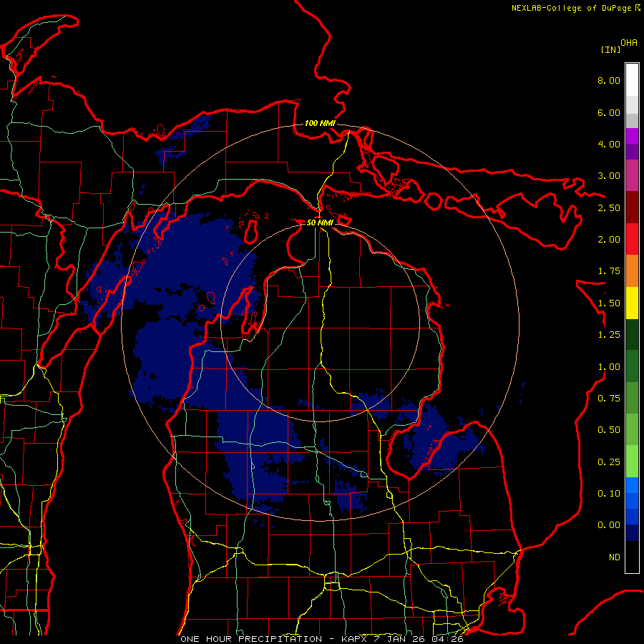Click the 8.00 legend value
This screenshot has height=644, width=644.
point(609,80)
